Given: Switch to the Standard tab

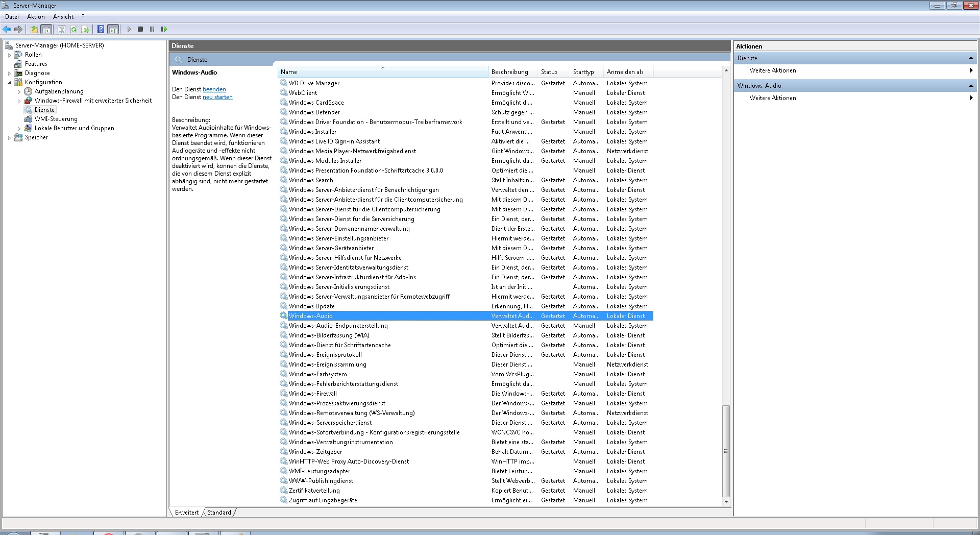Looking at the screenshot, I should tap(219, 513).
